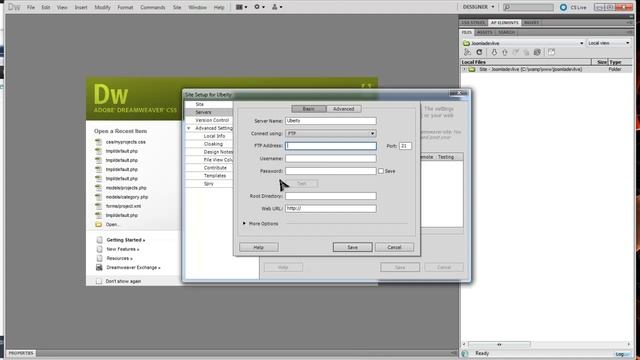The height and width of the screenshot is (360, 640).
Task: Click the Port number field
Action: tap(405, 146)
